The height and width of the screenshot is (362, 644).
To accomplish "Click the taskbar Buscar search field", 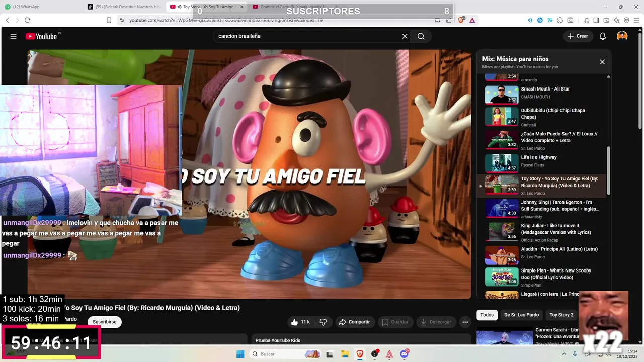I will click(284, 354).
